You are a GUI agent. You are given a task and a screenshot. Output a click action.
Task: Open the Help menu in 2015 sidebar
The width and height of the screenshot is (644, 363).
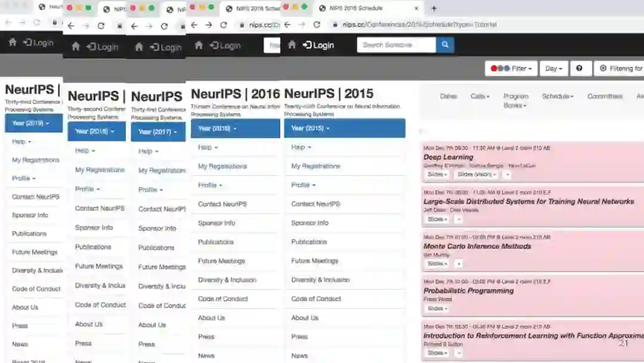click(301, 147)
